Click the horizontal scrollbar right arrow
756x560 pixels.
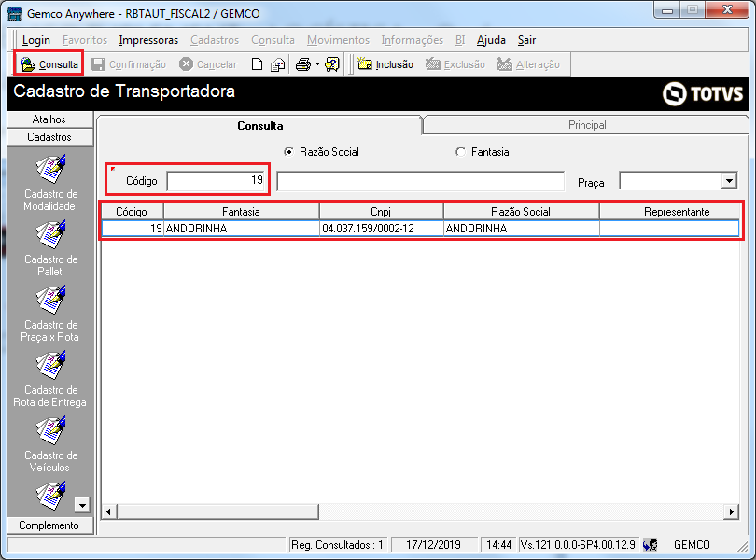tap(731, 511)
